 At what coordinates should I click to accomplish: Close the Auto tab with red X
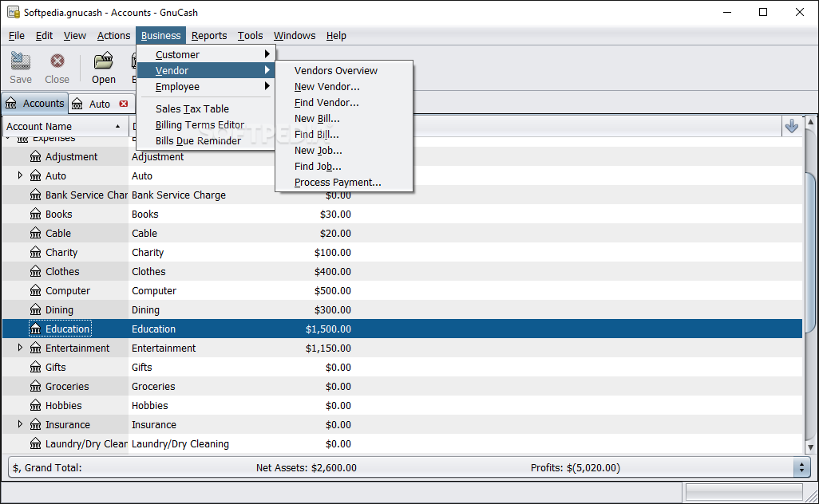tap(124, 104)
